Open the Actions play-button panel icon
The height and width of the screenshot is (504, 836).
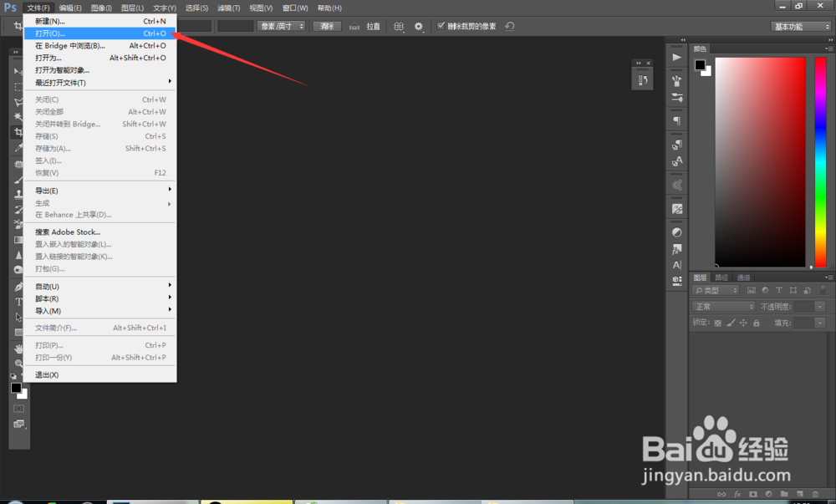click(676, 57)
